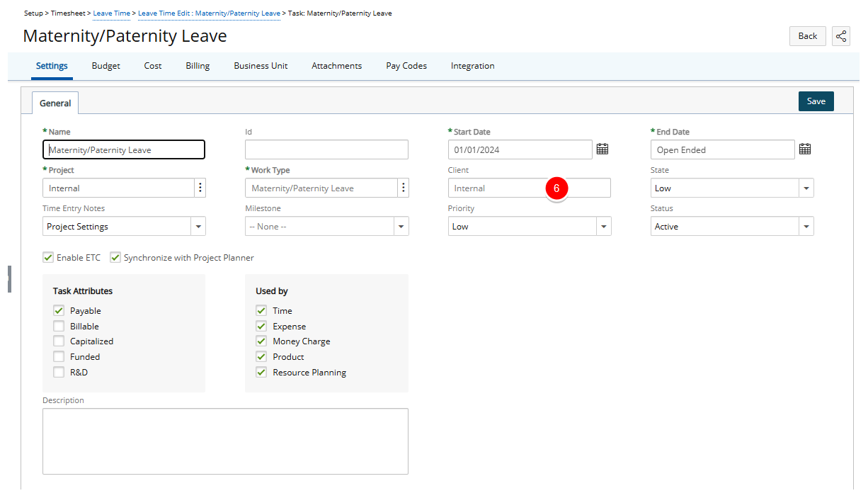
Task: Click into the Work Type text field
Action: 321,188
